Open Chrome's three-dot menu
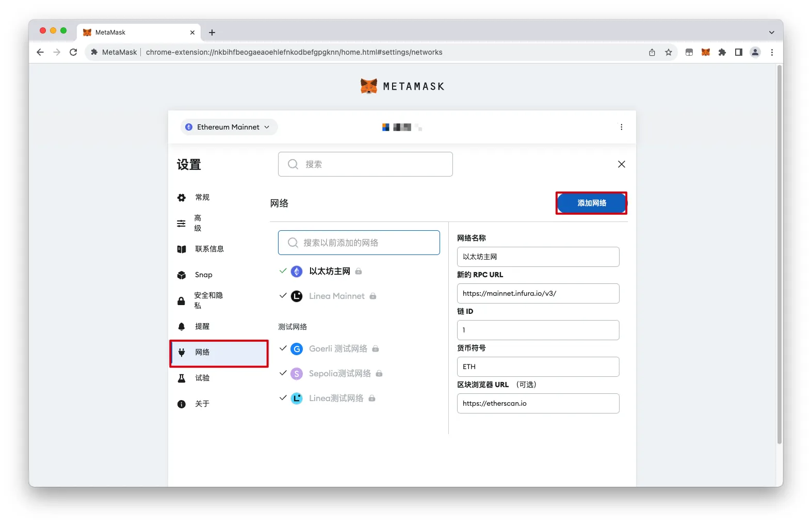 772,52
